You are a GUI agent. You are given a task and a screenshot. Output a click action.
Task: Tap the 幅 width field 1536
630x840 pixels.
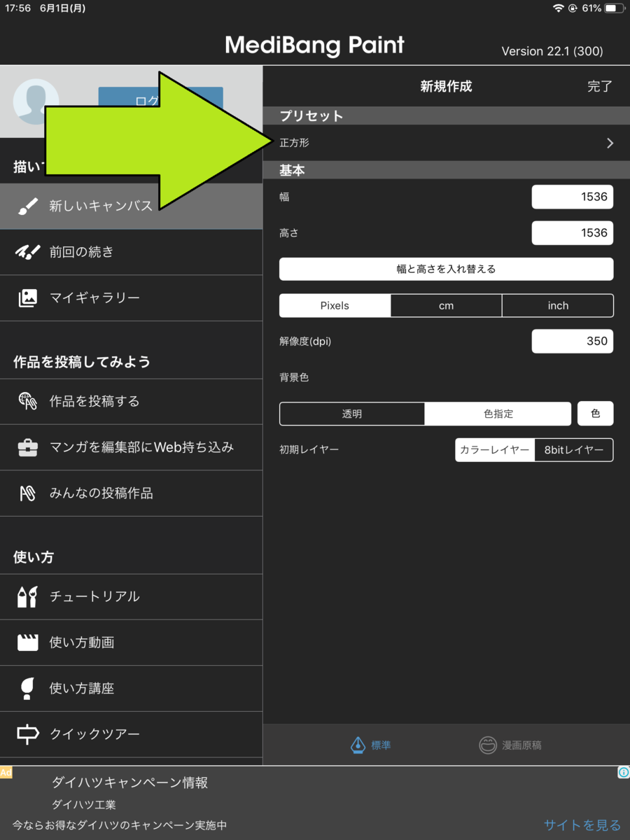(573, 197)
